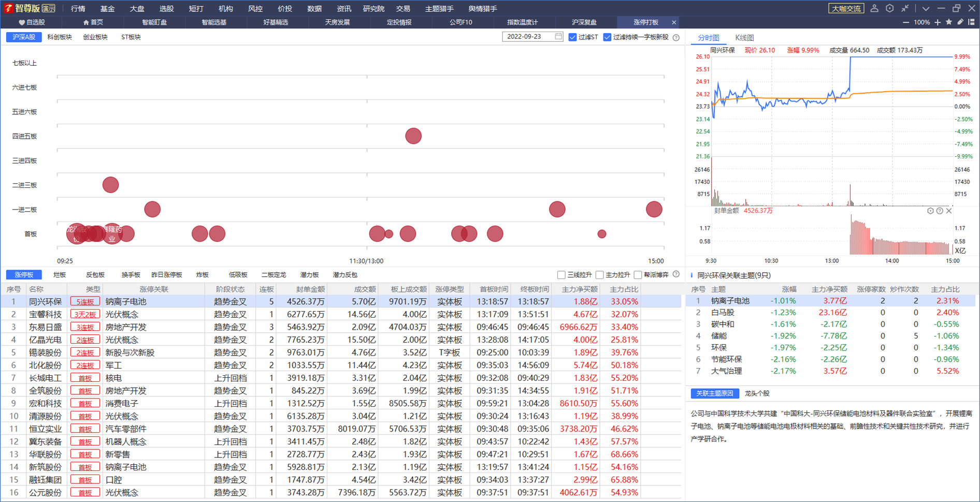This screenshot has height=502, width=980.
Task: Expand the title bar dropdown chevron
Action: pyautogui.click(x=926, y=8)
